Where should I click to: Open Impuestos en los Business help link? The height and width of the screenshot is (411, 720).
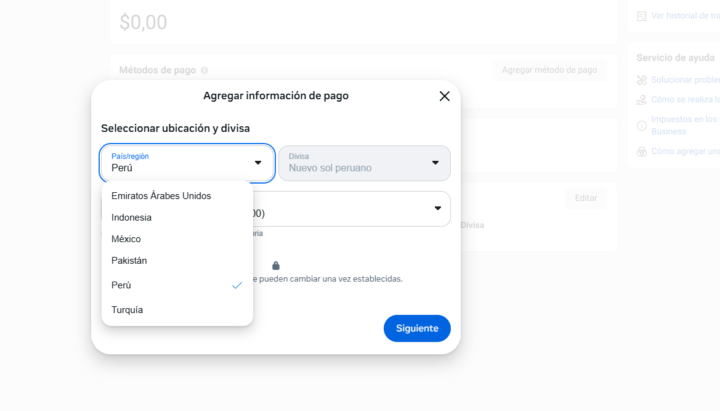tap(685, 125)
